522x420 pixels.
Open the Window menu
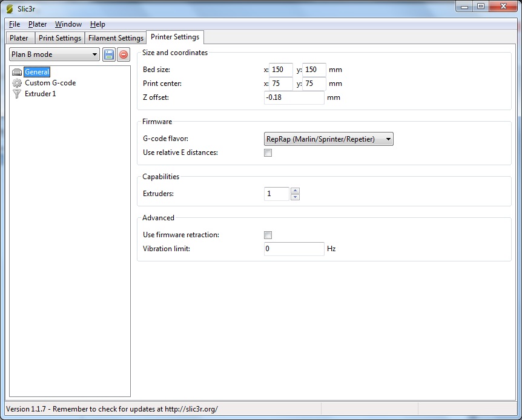pos(68,24)
